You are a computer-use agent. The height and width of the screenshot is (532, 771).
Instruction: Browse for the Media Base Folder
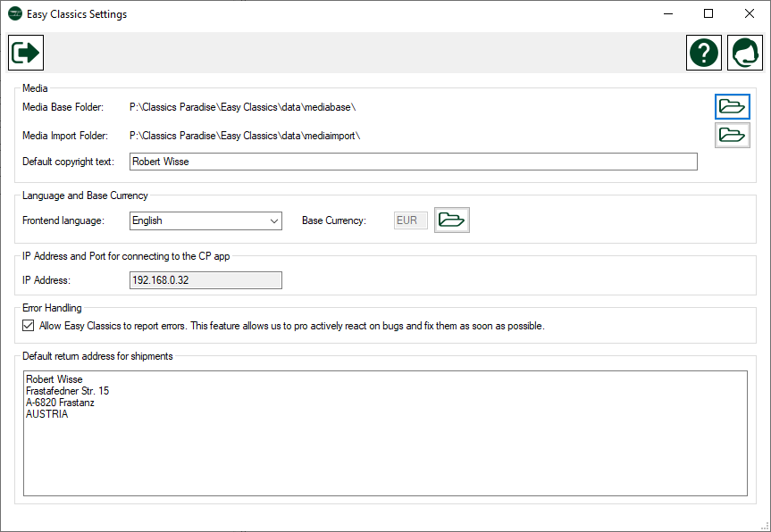733,106
